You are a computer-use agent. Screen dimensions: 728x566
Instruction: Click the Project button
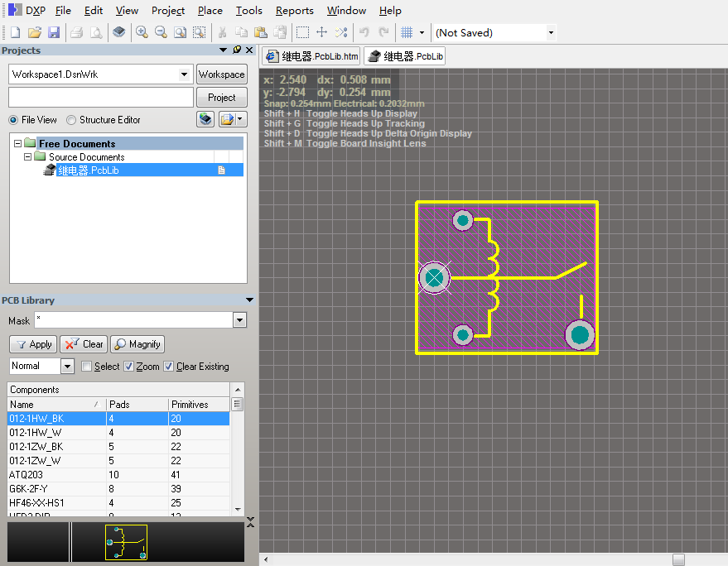221,98
